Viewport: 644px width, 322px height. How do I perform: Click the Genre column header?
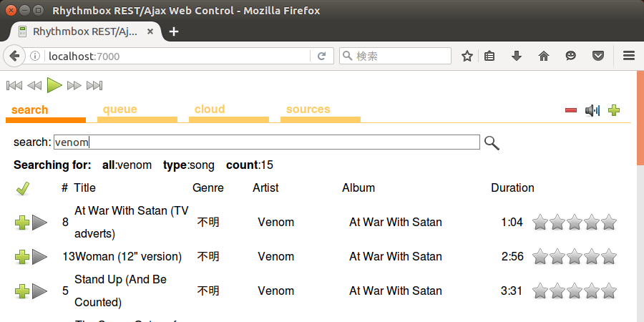208,187
